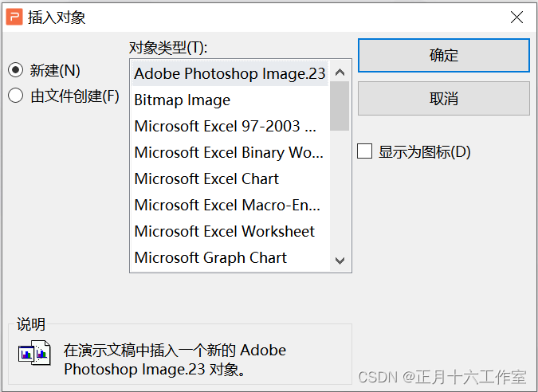The width and height of the screenshot is (538, 392).
Task: Select Microsoft Excel Macro-En... entry
Action: click(230, 205)
